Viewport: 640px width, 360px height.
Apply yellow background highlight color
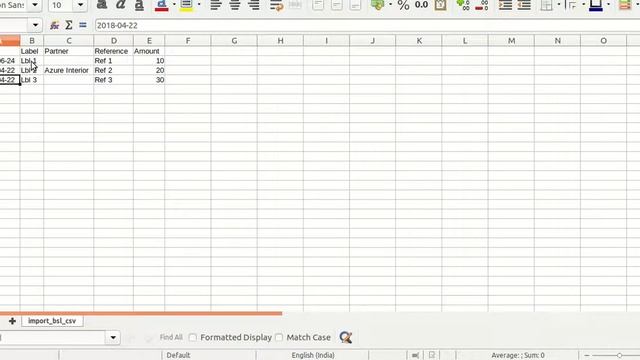click(186, 5)
